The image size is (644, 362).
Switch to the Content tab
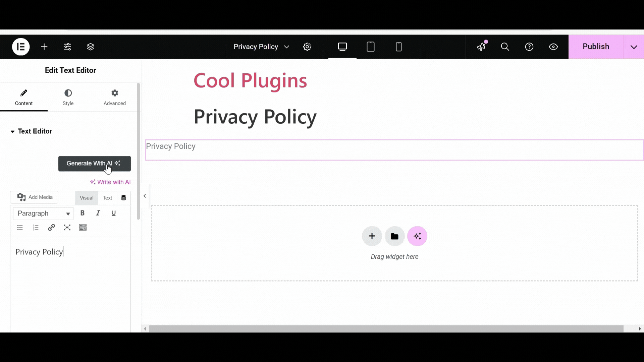pyautogui.click(x=24, y=98)
